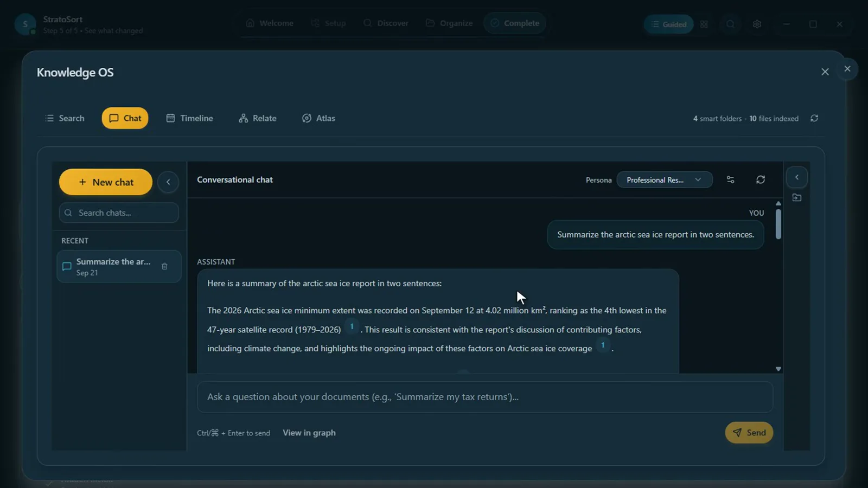868x488 pixels.
Task: Click the grid view icon beside Guided
Action: point(704,24)
